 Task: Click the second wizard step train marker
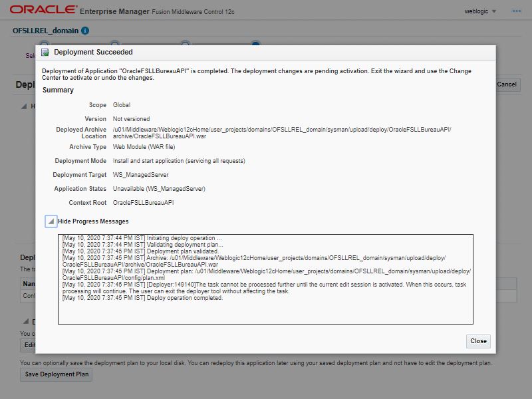click(115, 43)
